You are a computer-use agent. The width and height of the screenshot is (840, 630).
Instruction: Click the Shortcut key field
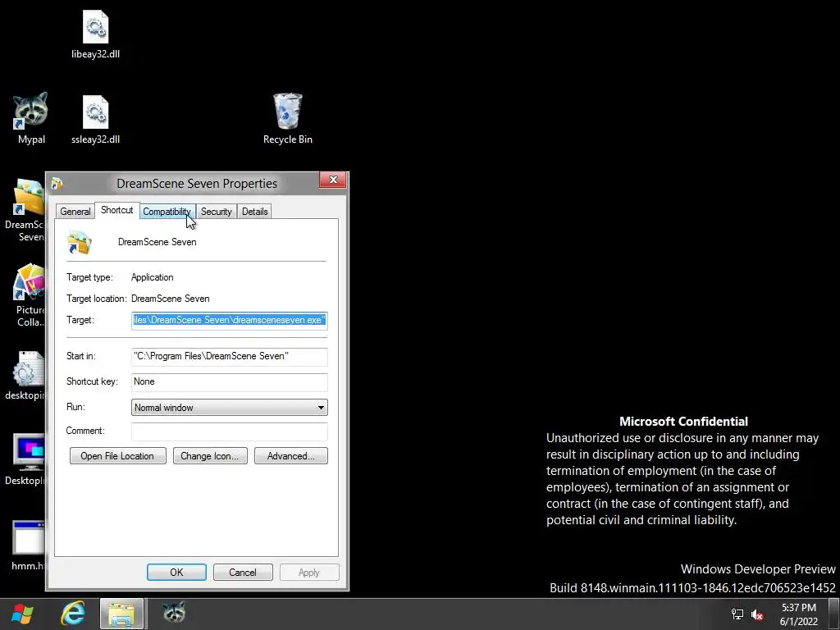(x=230, y=382)
